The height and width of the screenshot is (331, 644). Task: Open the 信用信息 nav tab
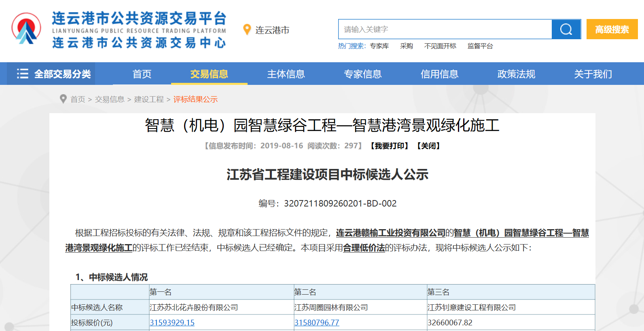(x=439, y=74)
